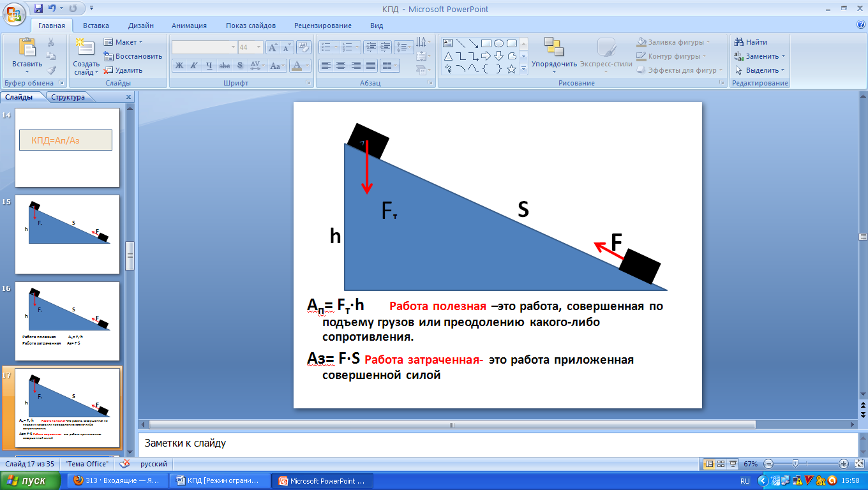Decrease font size with small A icon
The width and height of the screenshot is (868, 490).
286,47
